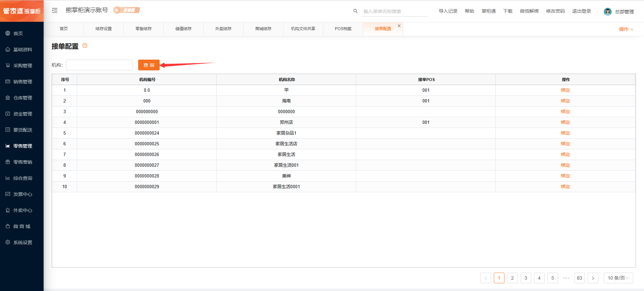Viewport: 644px width, 291px height.
Task: Click 绑定 for the 家居生活店 row
Action: tap(565, 144)
